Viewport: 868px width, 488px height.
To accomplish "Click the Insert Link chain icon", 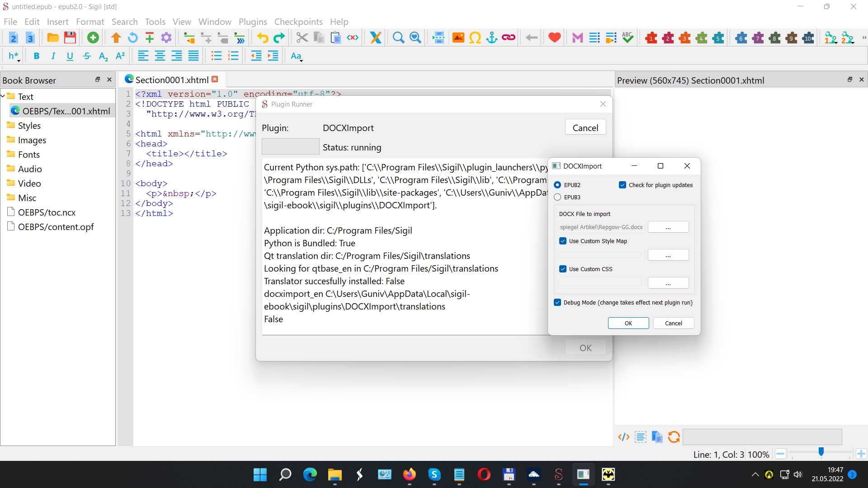I will tap(509, 38).
